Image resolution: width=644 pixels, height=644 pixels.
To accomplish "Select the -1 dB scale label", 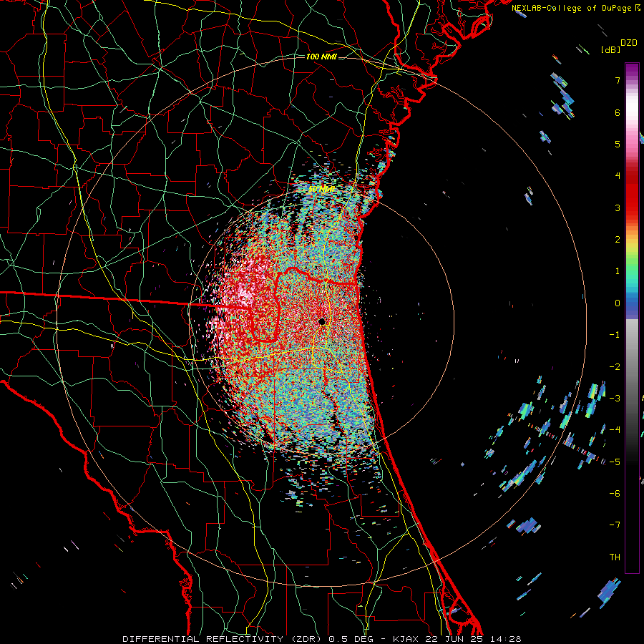I will (615, 335).
